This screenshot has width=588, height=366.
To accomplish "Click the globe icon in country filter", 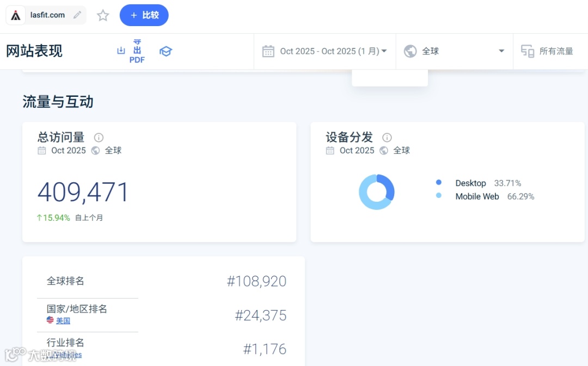I will (410, 51).
